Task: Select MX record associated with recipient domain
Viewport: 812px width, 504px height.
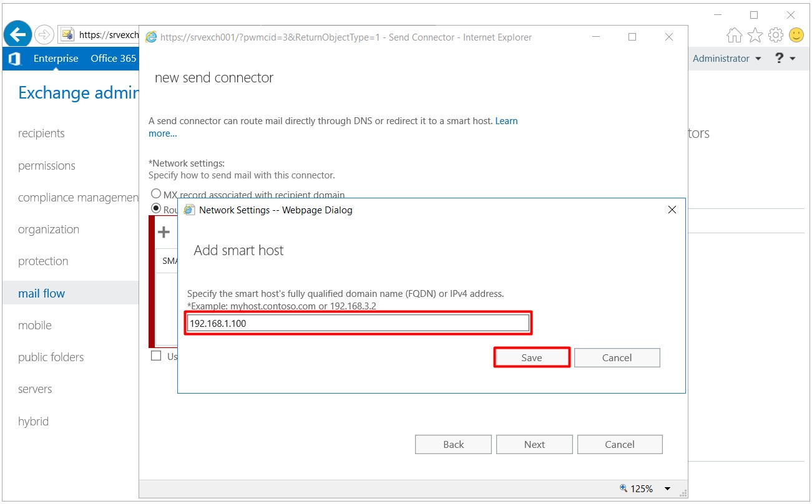Action: [x=156, y=194]
